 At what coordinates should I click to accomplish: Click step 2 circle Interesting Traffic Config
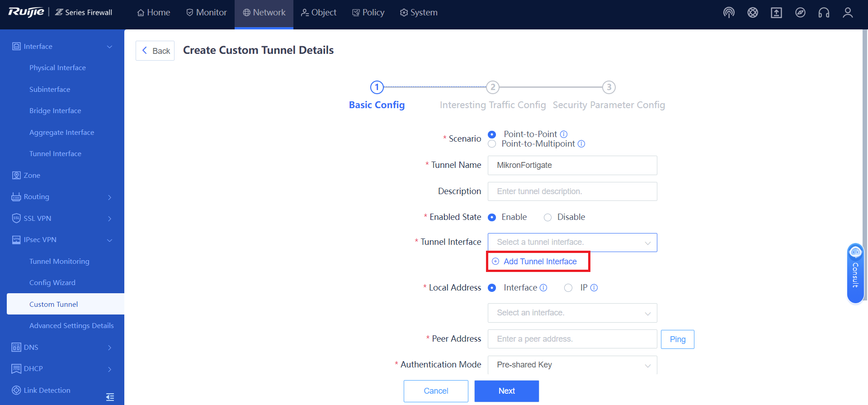(493, 87)
